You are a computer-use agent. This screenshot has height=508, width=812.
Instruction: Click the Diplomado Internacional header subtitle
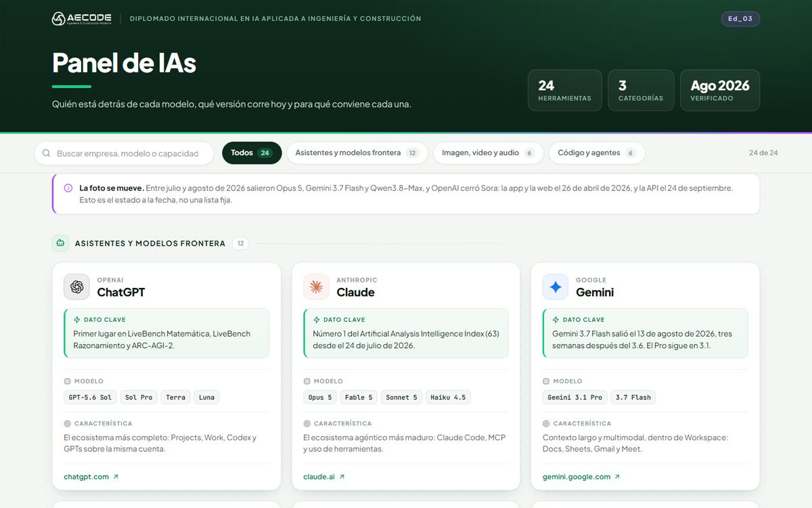pyautogui.click(x=275, y=19)
